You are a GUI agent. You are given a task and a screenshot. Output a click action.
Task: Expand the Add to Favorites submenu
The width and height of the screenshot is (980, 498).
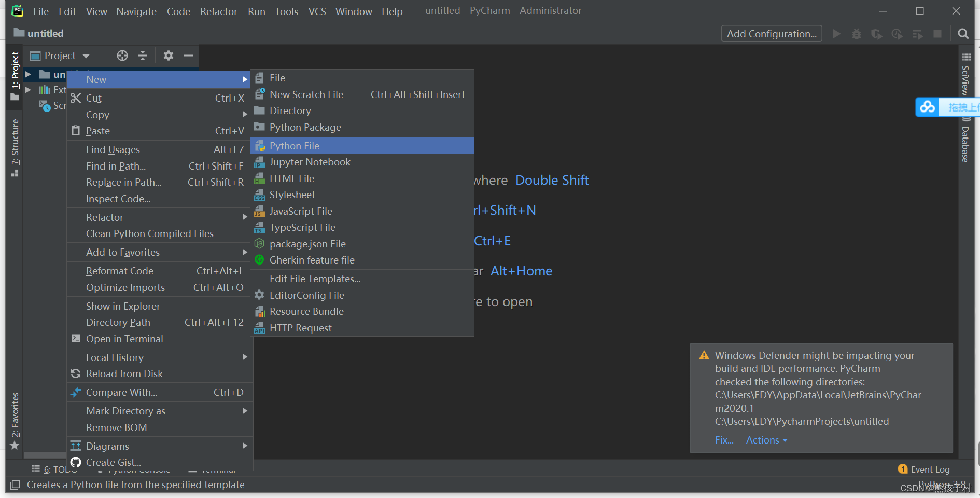(160, 252)
